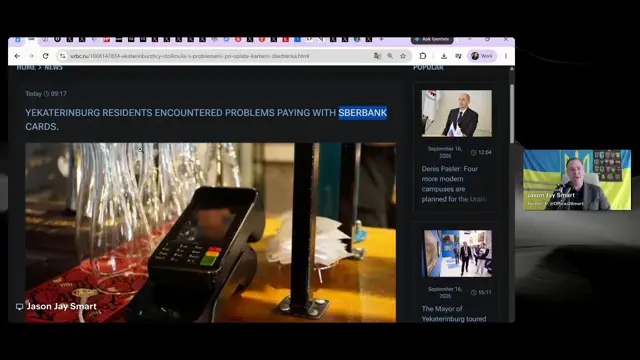Bookmark this page with the star icon
This screenshot has height=360, width=640.
[403, 56]
